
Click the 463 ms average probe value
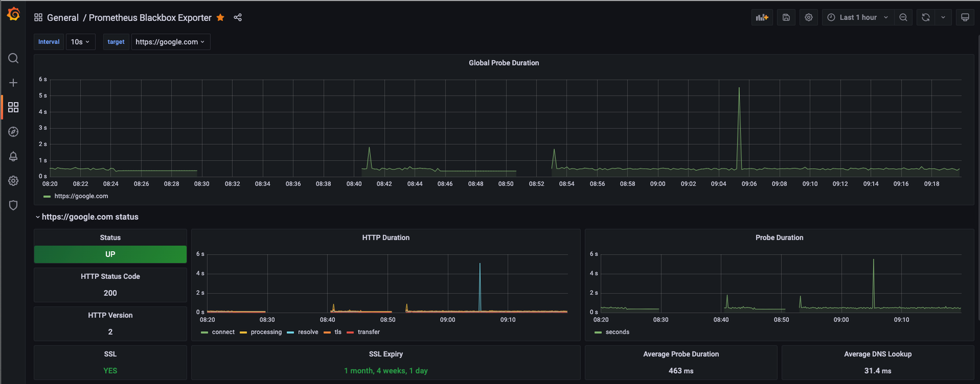click(x=681, y=370)
